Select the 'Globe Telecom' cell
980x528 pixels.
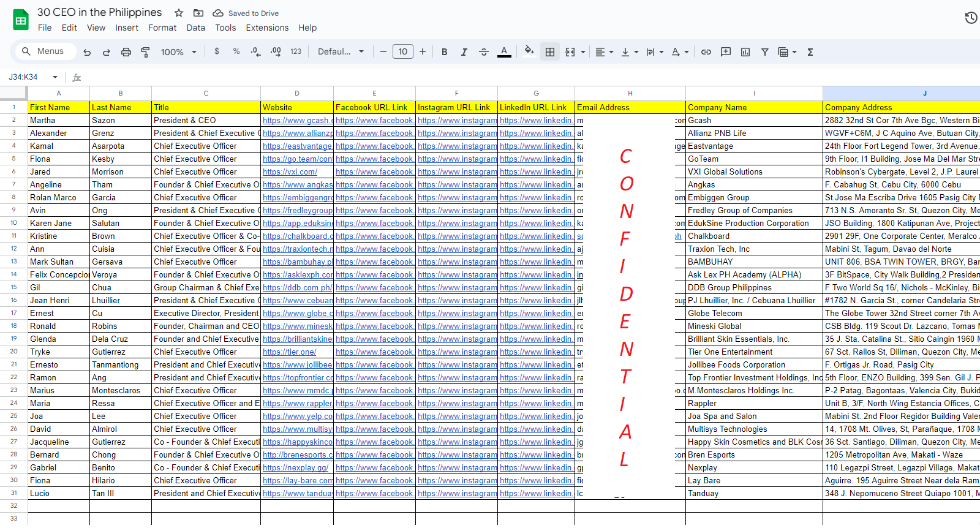click(754, 314)
